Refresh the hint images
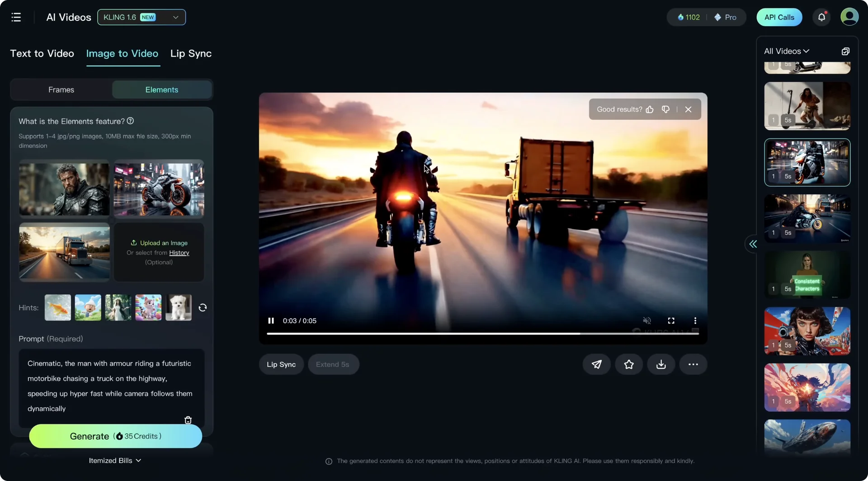This screenshot has height=481, width=868. pos(203,307)
